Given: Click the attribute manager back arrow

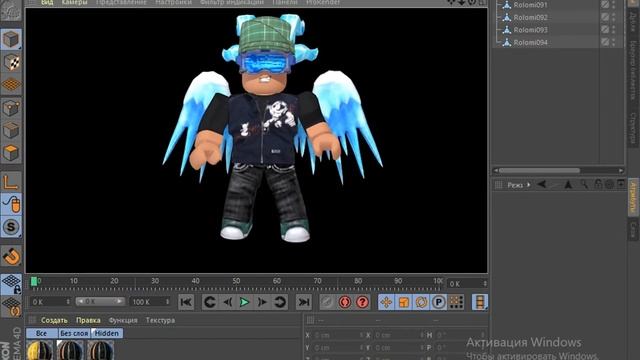Looking at the screenshot, I should pos(542,184).
